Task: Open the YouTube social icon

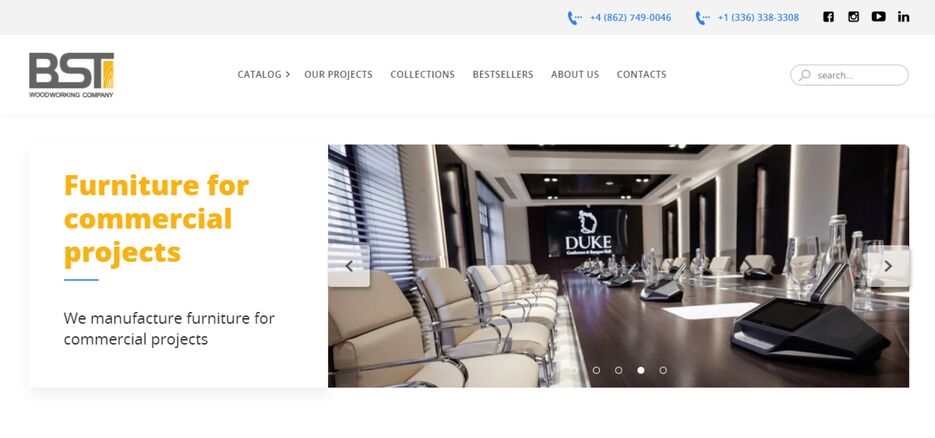Action: click(x=878, y=17)
